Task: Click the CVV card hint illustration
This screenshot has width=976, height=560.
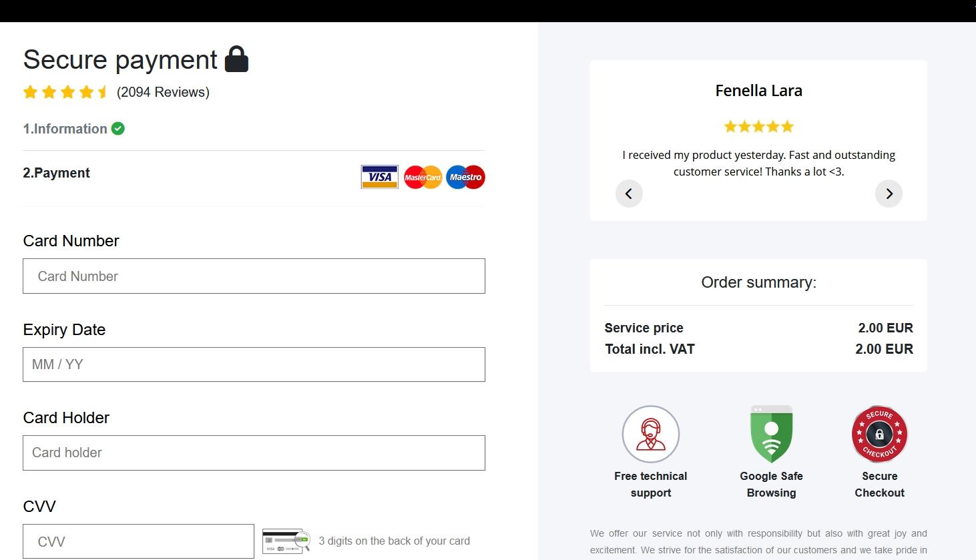Action: pyautogui.click(x=286, y=541)
